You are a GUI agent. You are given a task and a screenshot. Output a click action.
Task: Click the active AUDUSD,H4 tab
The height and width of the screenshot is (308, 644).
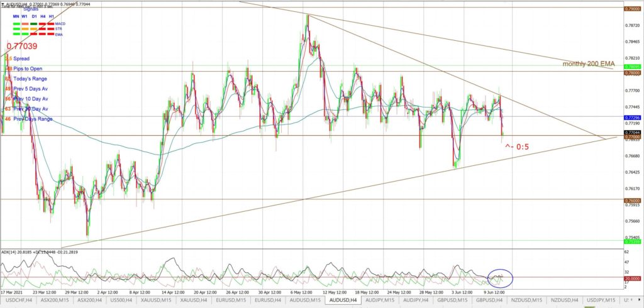point(343,300)
